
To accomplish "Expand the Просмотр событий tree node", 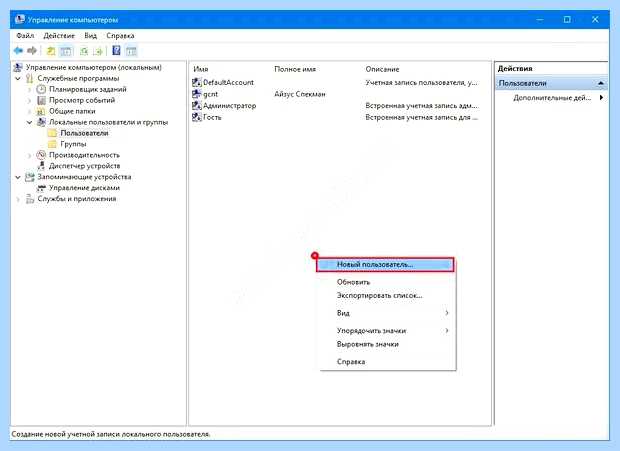I will (x=29, y=100).
